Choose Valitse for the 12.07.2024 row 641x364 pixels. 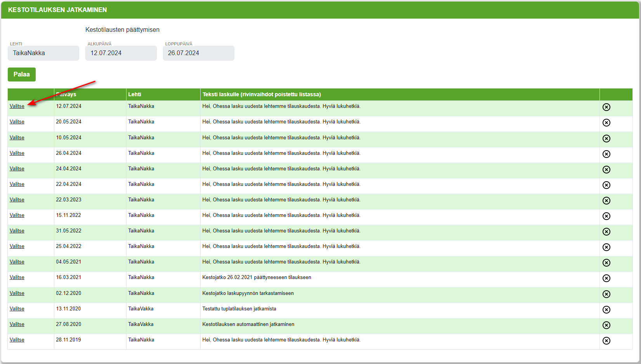pos(17,106)
